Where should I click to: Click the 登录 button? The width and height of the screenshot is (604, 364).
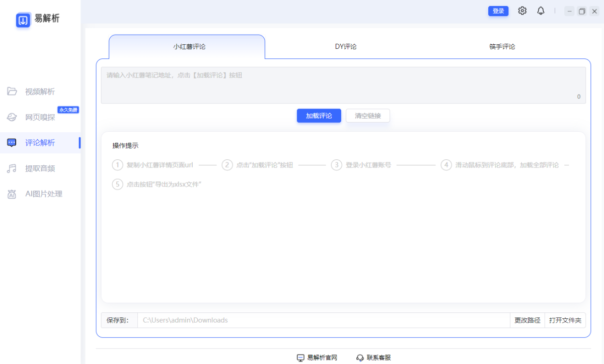498,11
